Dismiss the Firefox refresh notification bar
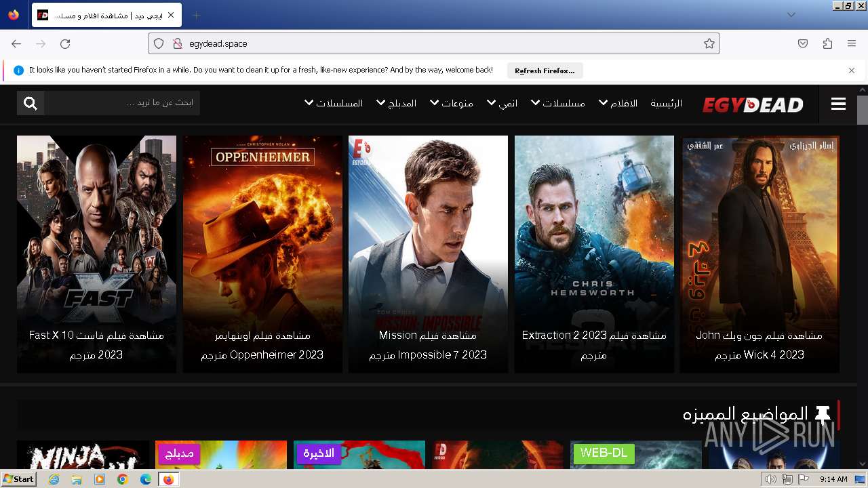This screenshot has width=868, height=488. pyautogui.click(x=852, y=70)
